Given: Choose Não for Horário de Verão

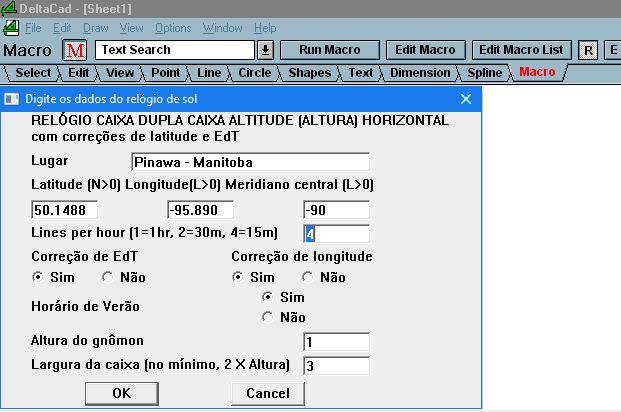Looking at the screenshot, I should (266, 317).
